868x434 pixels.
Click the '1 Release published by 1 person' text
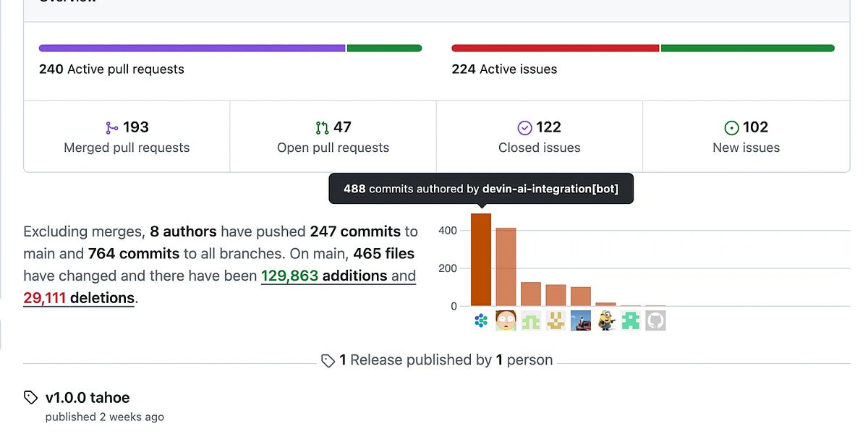(x=446, y=360)
